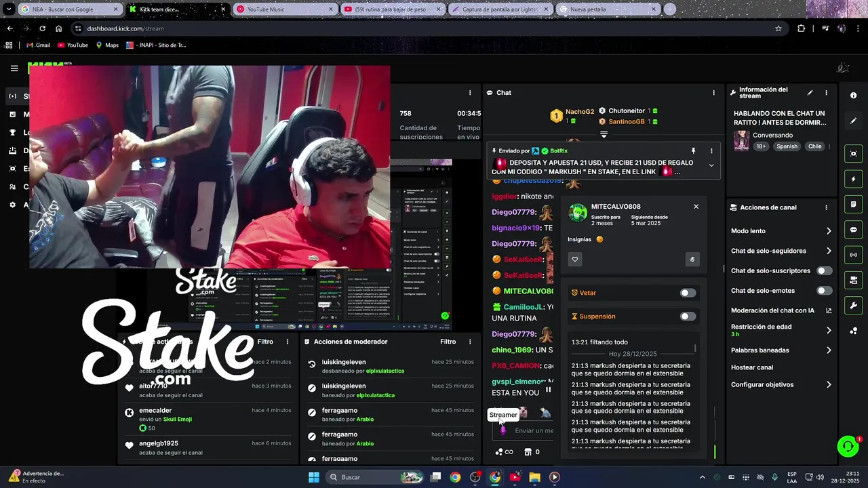Select the wrench icon in right sidebar
Screen dimensions: 868x488
(x=853, y=305)
